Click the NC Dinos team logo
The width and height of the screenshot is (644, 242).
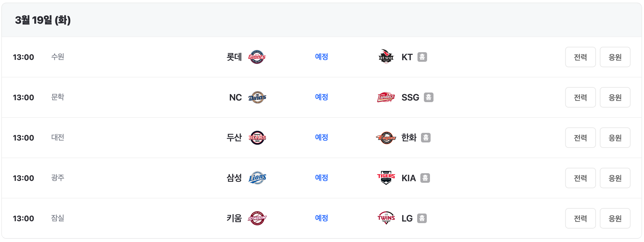(257, 97)
